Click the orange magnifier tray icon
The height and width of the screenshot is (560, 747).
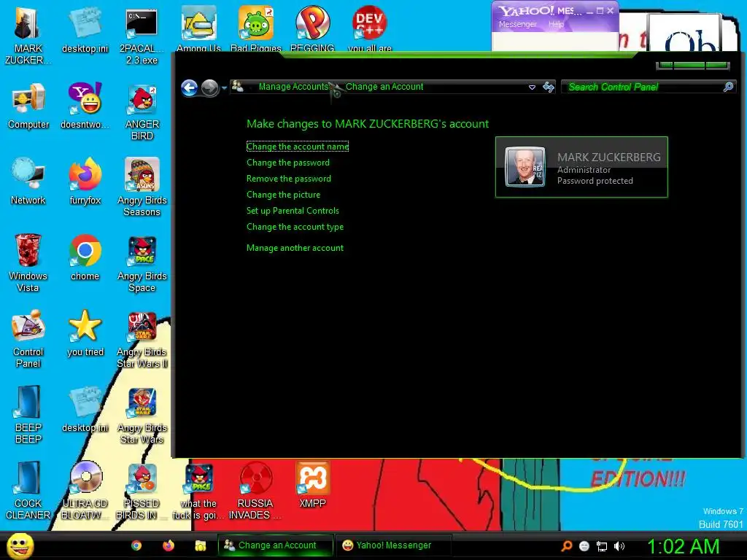pyautogui.click(x=566, y=546)
